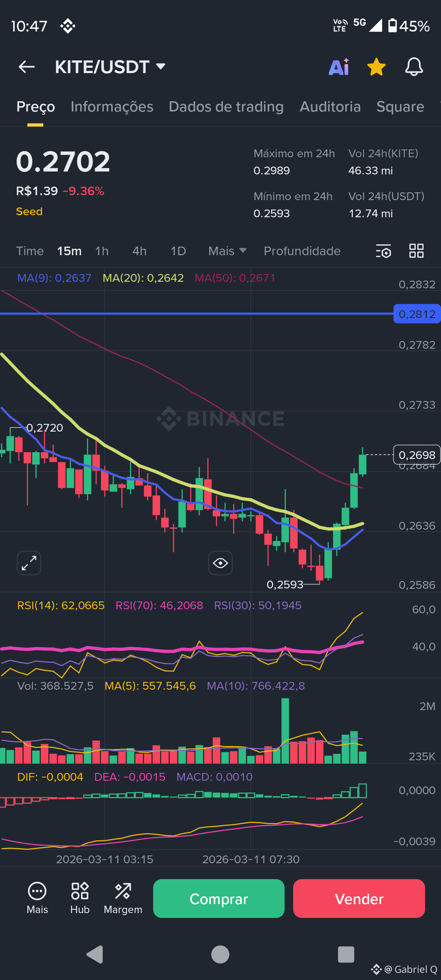Tap the Vender button

[x=359, y=898]
